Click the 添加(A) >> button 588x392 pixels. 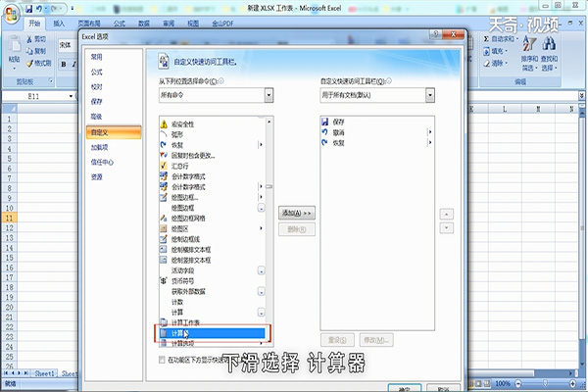[297, 213]
